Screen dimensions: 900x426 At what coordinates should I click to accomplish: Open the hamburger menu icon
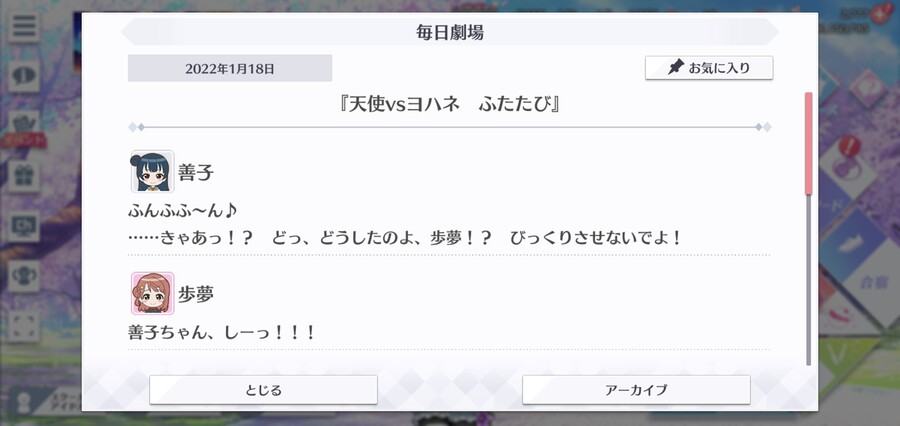coord(24,26)
